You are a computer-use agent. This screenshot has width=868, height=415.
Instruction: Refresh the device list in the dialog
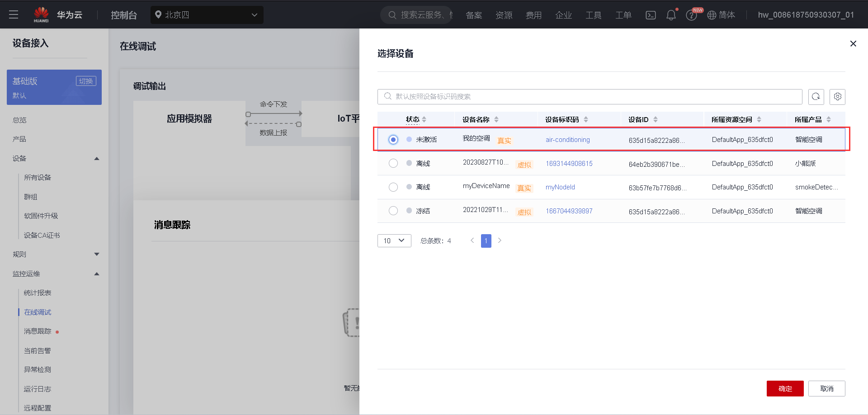(x=816, y=96)
